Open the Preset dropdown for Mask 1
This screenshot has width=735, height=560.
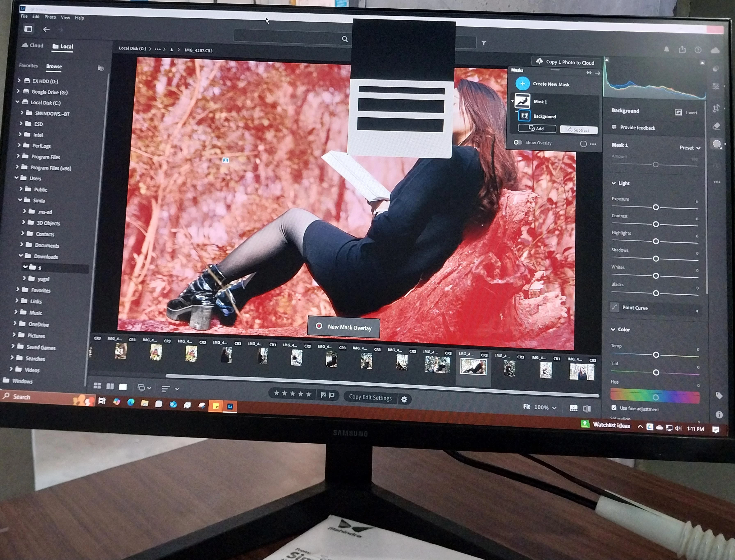point(690,148)
